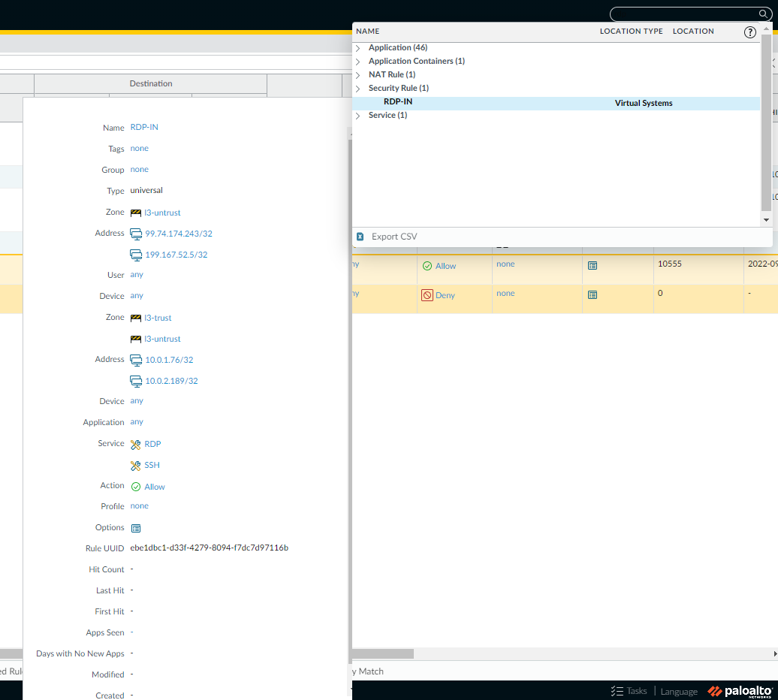Screen dimensions: 778x700
Task: Click the search magnifier icon
Action: [763, 14]
